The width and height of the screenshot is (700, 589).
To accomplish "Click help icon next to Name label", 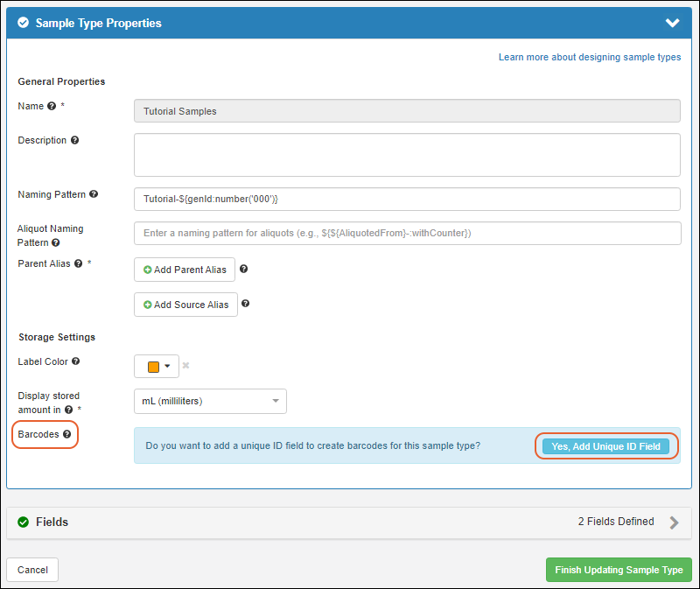I will pyautogui.click(x=52, y=106).
